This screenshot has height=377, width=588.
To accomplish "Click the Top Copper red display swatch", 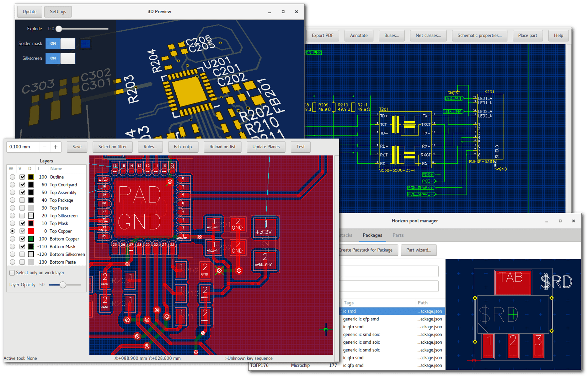I will coord(31,231).
